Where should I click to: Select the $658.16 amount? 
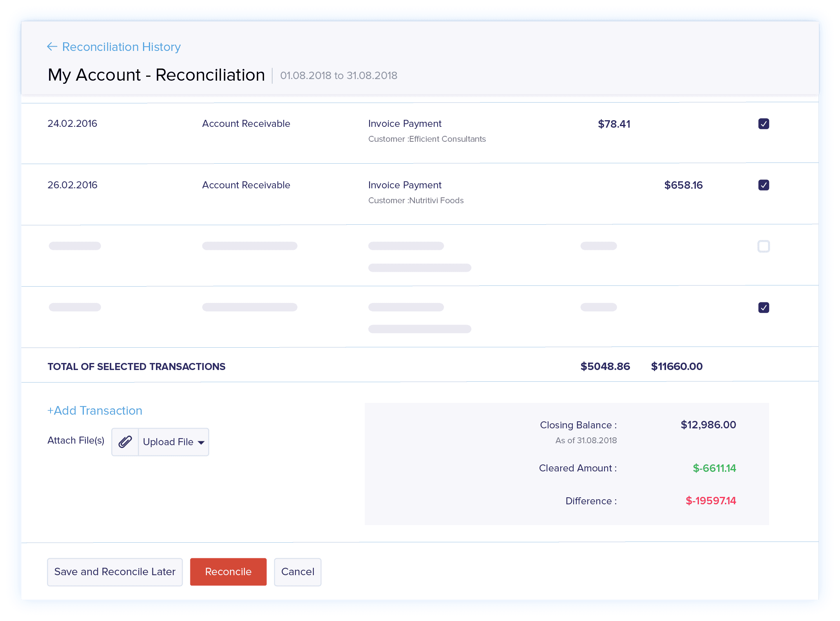683,185
